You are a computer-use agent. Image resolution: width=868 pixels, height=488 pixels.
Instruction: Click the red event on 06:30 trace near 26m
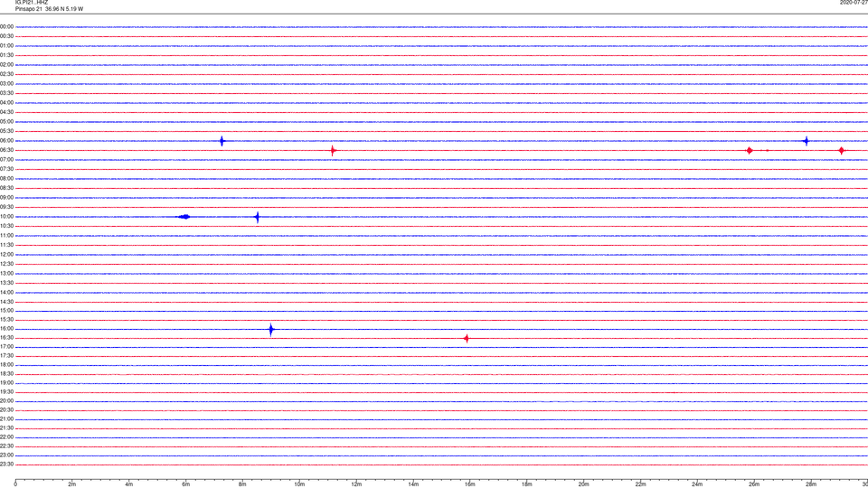click(750, 151)
